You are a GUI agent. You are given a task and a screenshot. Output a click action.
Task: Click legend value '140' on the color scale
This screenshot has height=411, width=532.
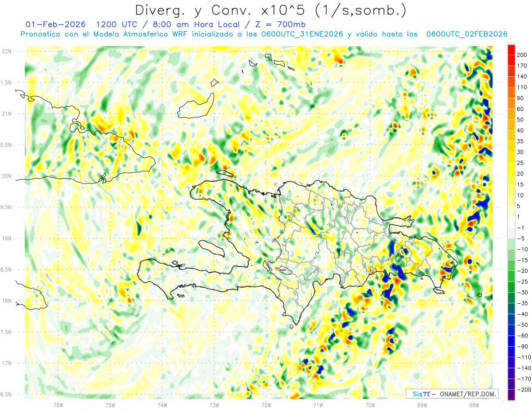coord(522,76)
